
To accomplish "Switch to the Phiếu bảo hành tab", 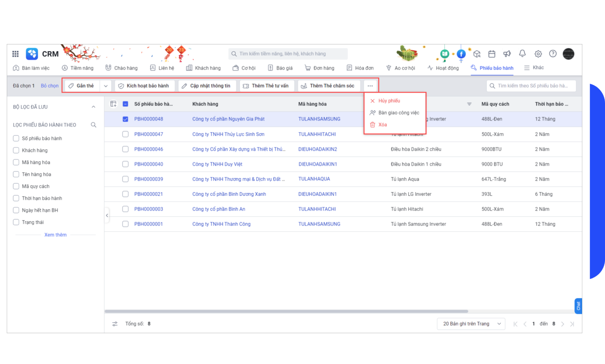I will pos(492,68).
